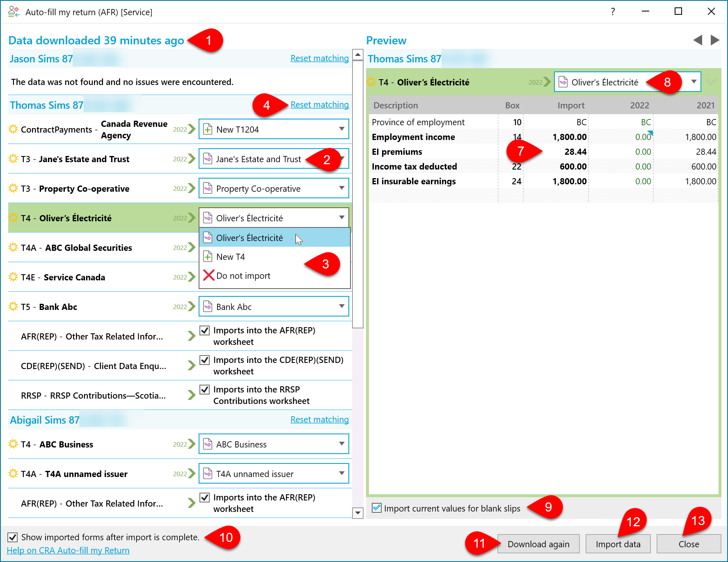Open Help on CRA Auto-fill my Return
The width and height of the screenshot is (728, 562).
(68, 551)
